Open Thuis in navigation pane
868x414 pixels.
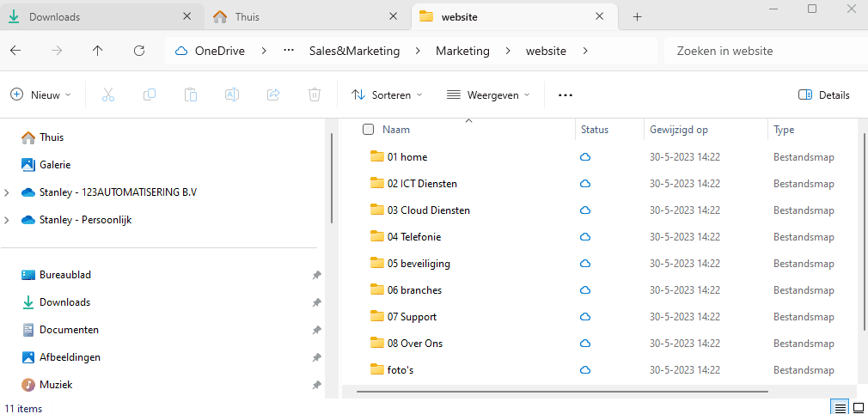[x=52, y=137]
